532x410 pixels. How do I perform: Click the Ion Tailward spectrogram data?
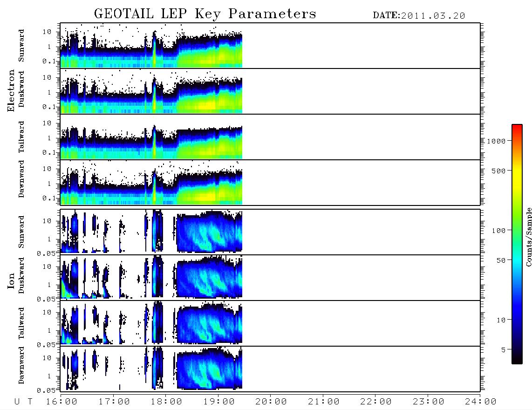[151, 323]
